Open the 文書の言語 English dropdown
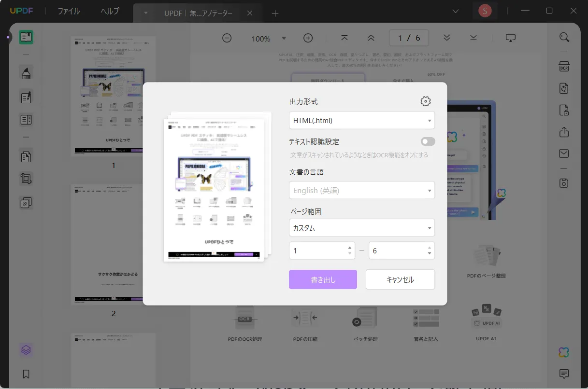This screenshot has width=588, height=389. [362, 190]
